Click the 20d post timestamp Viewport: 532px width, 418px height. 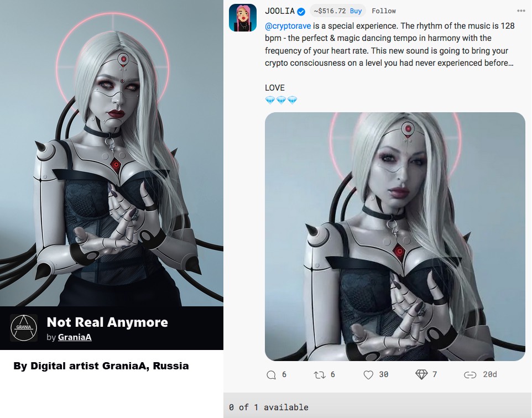click(x=490, y=375)
